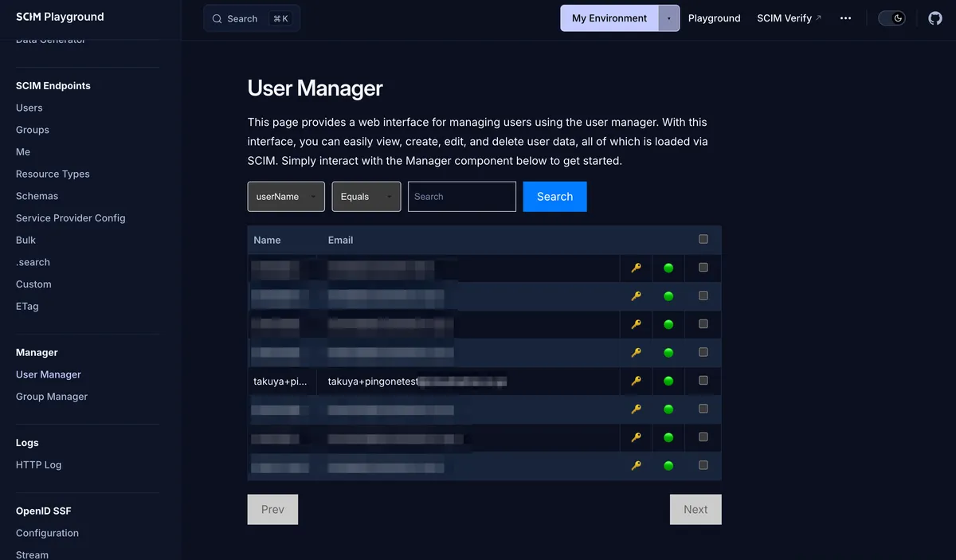Image resolution: width=956 pixels, height=560 pixels.
Task: Open the userName filter attribute dropdown
Action: coord(286,197)
